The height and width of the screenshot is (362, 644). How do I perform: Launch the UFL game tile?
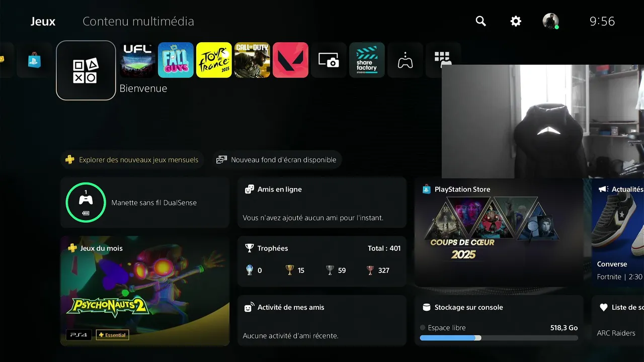(x=137, y=60)
